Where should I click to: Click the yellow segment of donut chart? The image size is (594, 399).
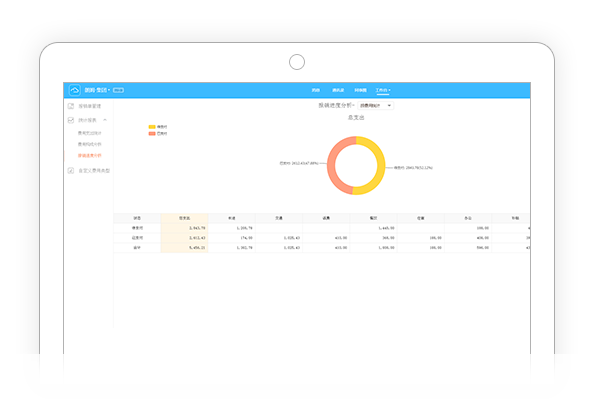(380, 167)
